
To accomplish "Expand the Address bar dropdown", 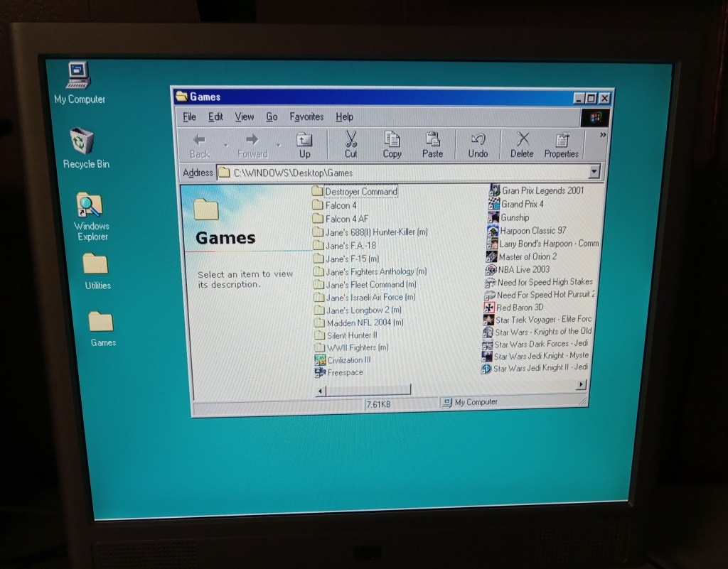I will click(594, 172).
